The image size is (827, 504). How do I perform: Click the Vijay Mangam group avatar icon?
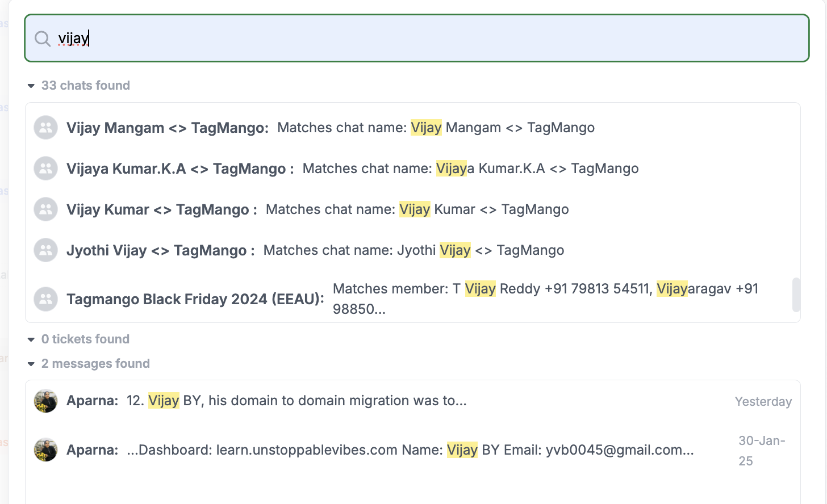tap(45, 128)
